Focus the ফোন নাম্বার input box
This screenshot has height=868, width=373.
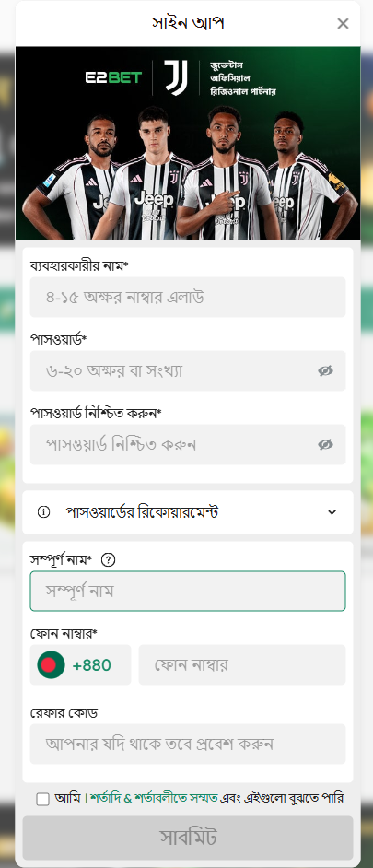[242, 665]
